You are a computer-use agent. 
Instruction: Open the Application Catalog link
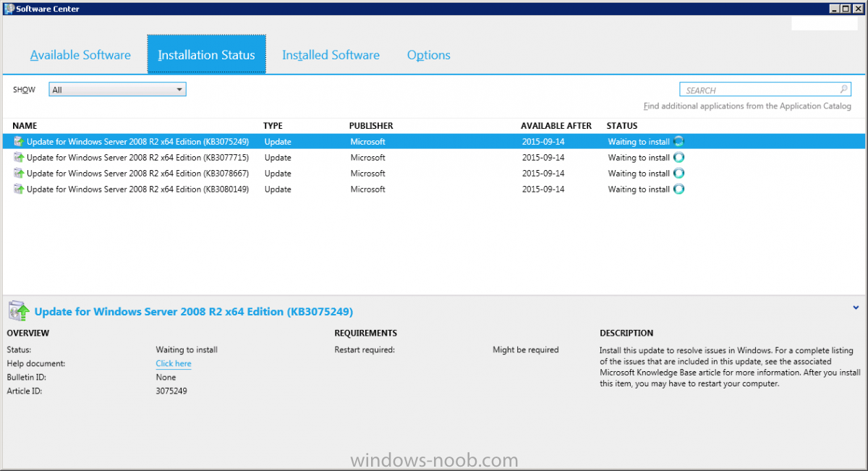point(747,106)
